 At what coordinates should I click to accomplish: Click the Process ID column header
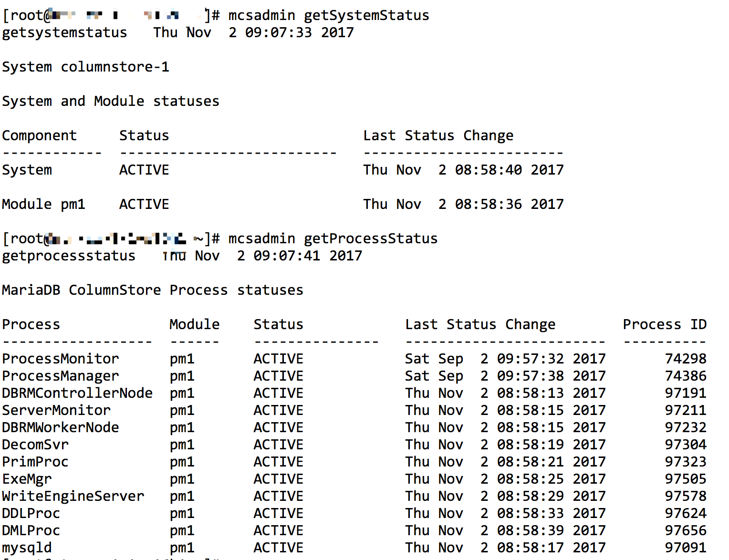click(665, 324)
